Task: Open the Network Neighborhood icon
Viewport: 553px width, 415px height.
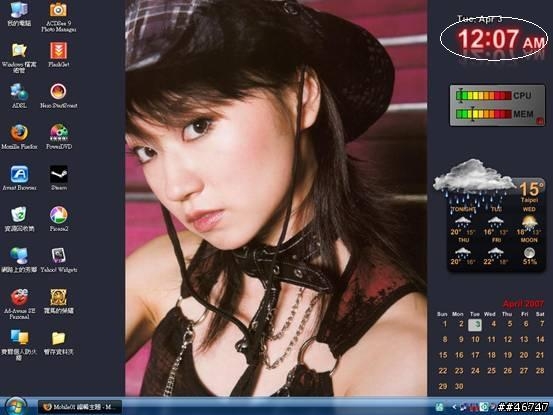Action: [19, 260]
